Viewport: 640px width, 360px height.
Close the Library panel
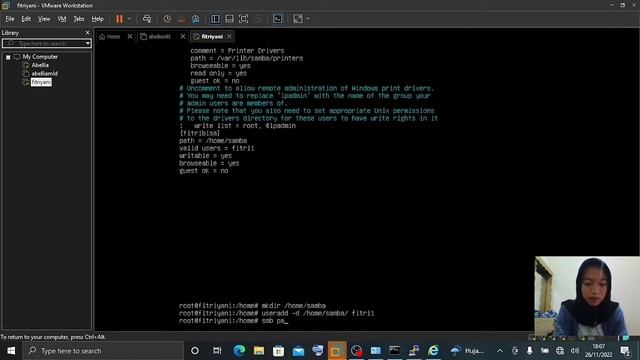(87, 33)
